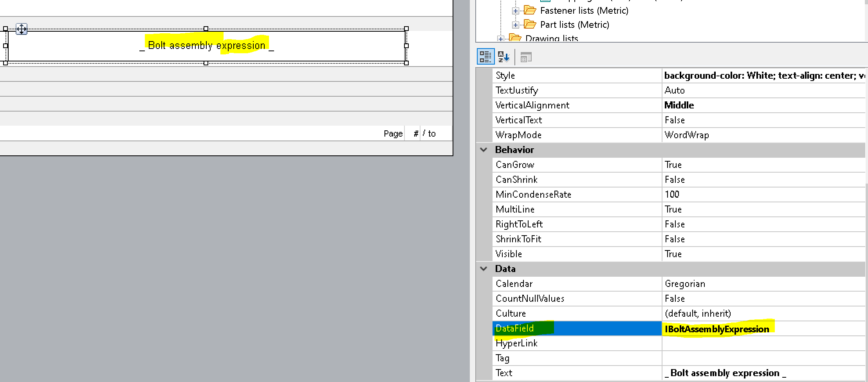This screenshot has height=382, width=868.
Task: Open the Property Pages icon
Action: pyautogui.click(x=526, y=57)
